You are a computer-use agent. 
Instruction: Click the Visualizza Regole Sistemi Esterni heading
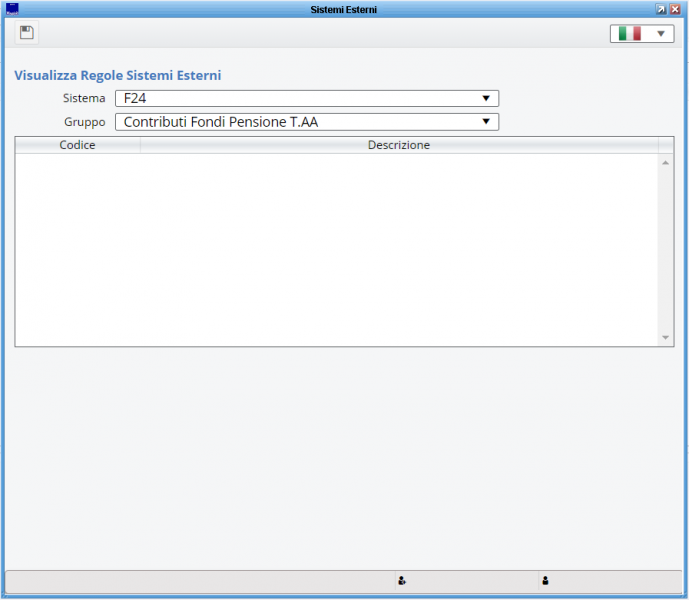coord(118,75)
